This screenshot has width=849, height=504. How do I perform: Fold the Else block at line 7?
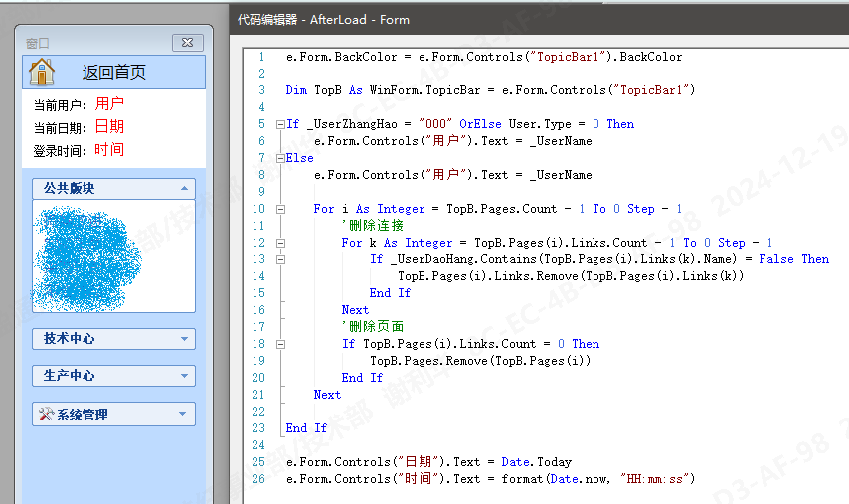pos(279,158)
